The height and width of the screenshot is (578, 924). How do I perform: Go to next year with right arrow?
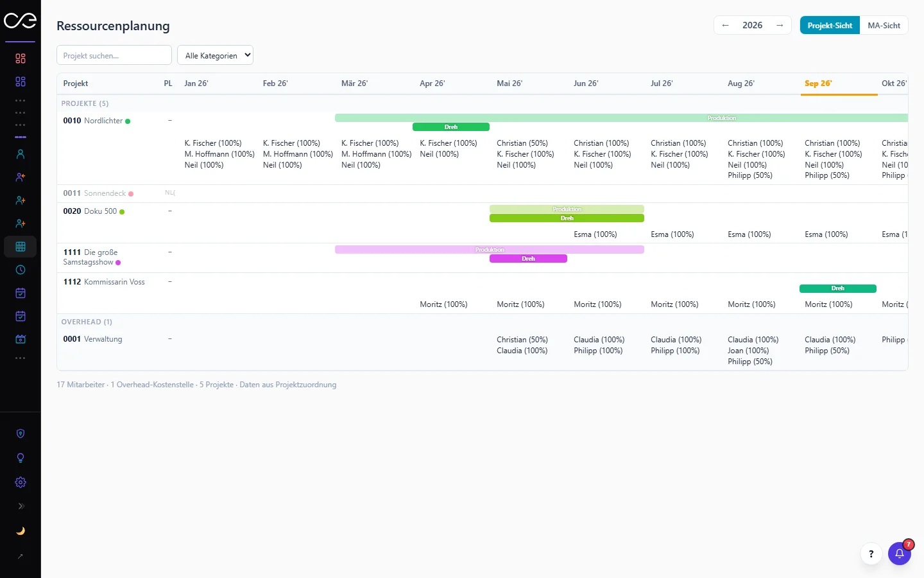pos(780,26)
